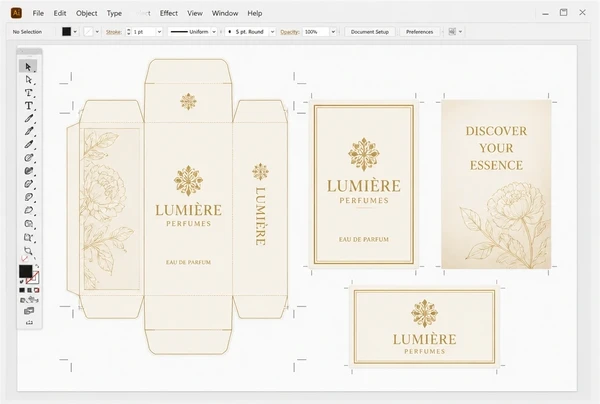Select DISCOVER YOUR ESSENCE headline text
Image resolution: width=600 pixels, height=404 pixels.
pyautogui.click(x=496, y=148)
